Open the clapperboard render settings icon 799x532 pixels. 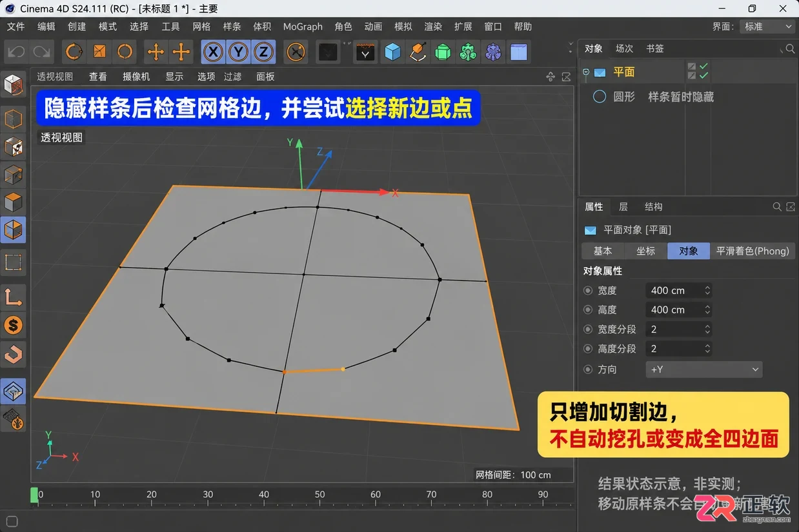pyautogui.click(x=365, y=52)
